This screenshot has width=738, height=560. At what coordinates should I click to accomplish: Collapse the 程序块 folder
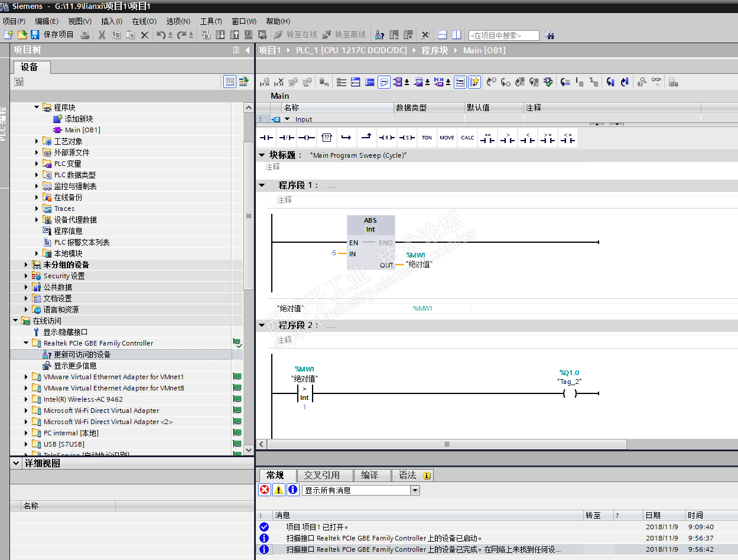[x=37, y=108]
